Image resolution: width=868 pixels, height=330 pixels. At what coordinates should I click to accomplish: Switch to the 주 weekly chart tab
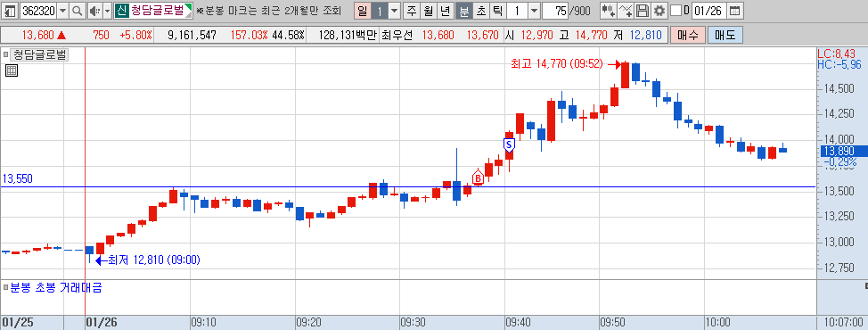412,11
